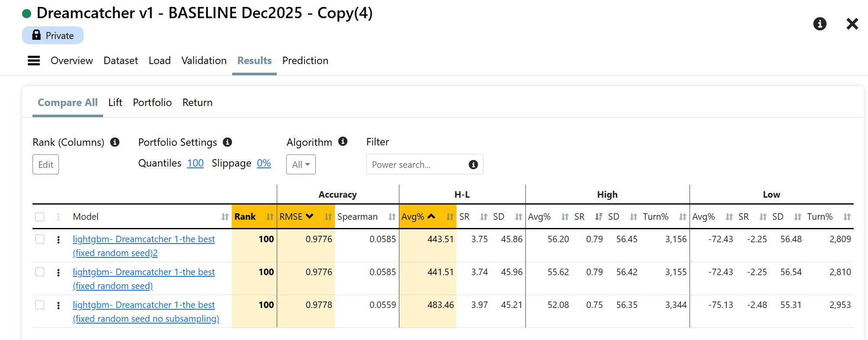Click the info icon inside Power search field

[473, 165]
